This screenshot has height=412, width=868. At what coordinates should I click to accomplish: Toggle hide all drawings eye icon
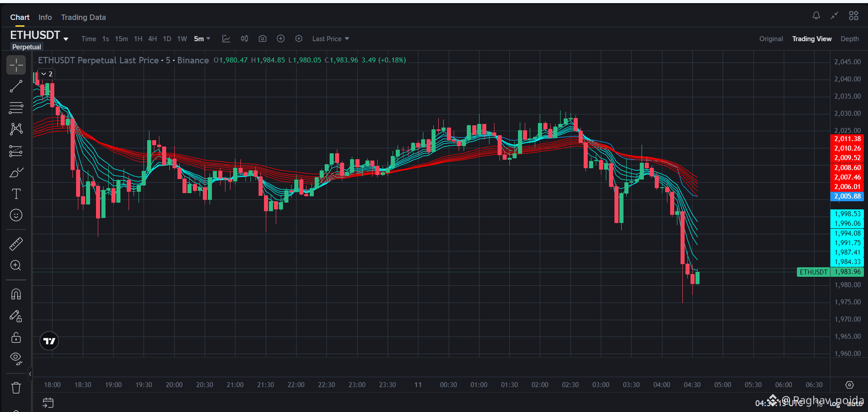coord(16,359)
